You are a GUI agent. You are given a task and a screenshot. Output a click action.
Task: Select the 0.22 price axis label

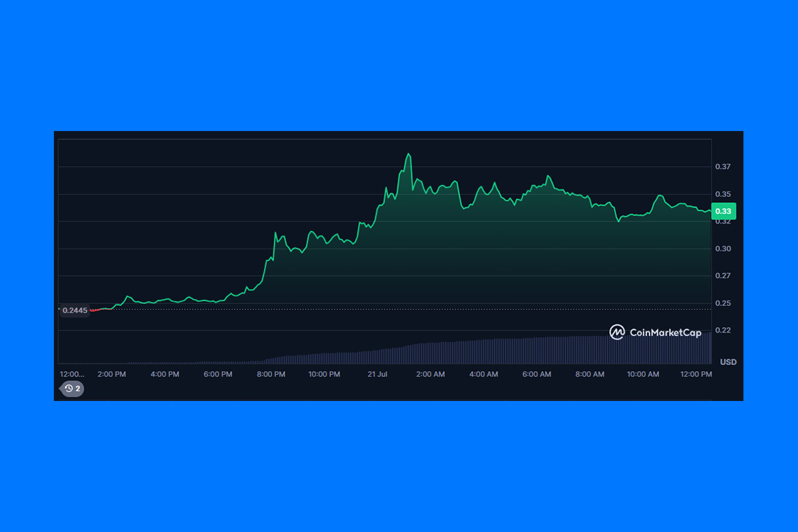pyautogui.click(x=723, y=331)
